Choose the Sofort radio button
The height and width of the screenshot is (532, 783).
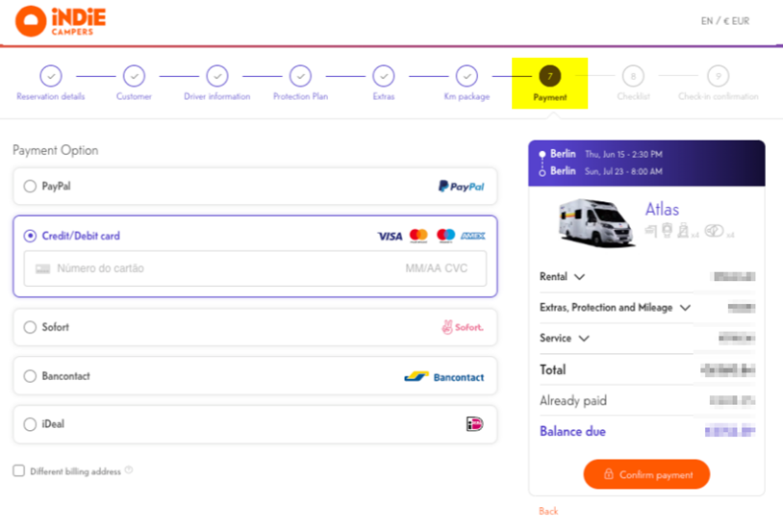coord(30,327)
